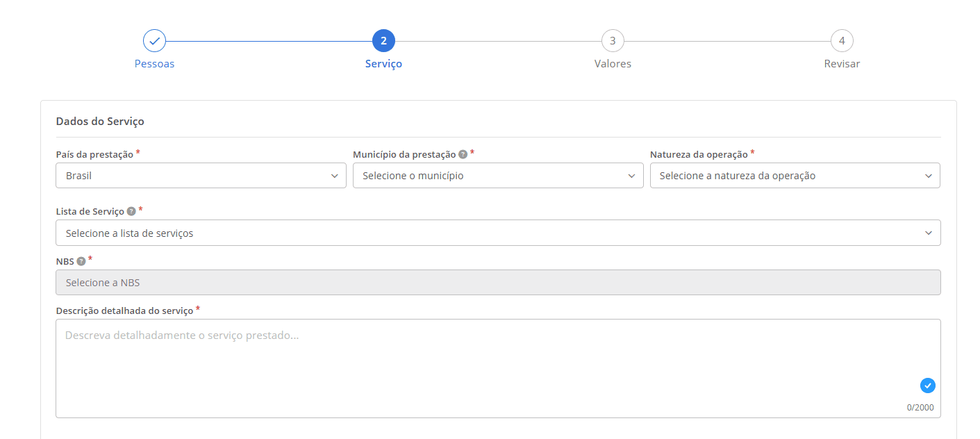Click the step 2 circle in the stepper

coord(383,41)
